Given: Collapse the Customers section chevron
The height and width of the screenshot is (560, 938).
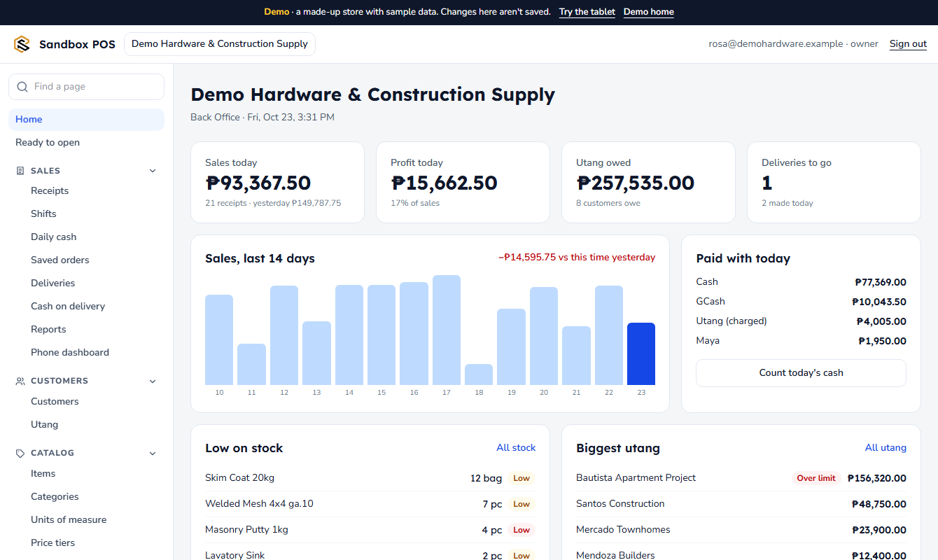Looking at the screenshot, I should 153,381.
